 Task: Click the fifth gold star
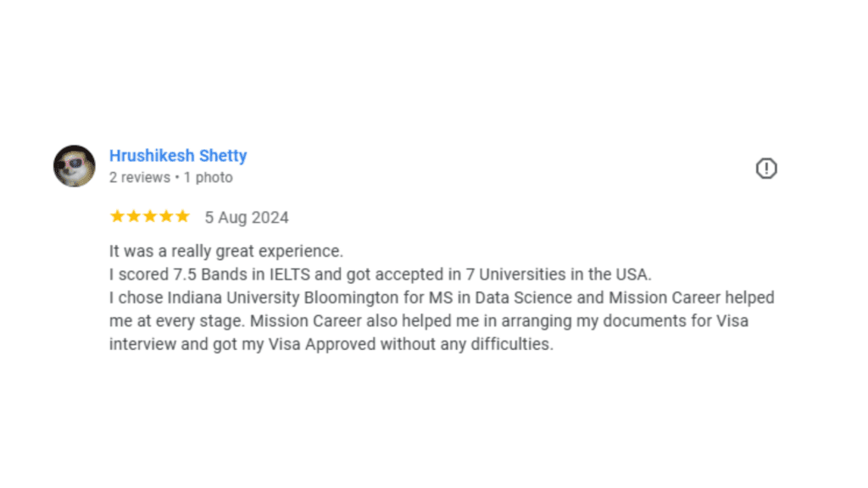coord(183,216)
